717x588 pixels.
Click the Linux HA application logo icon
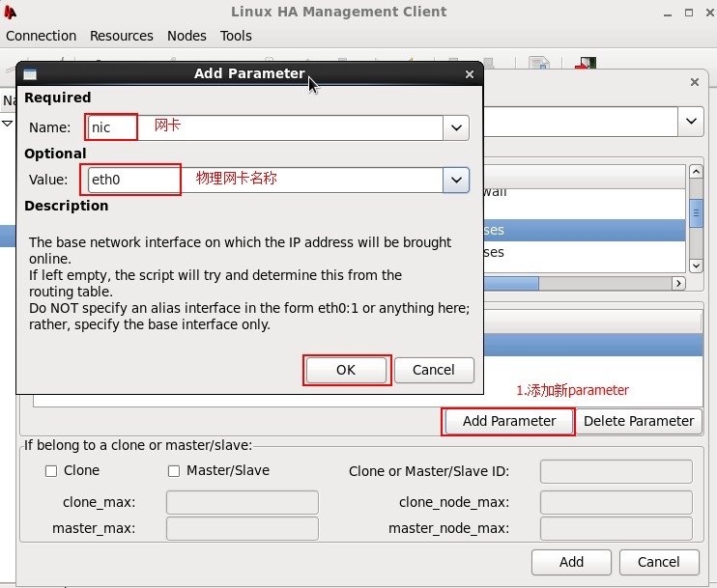coord(10,12)
